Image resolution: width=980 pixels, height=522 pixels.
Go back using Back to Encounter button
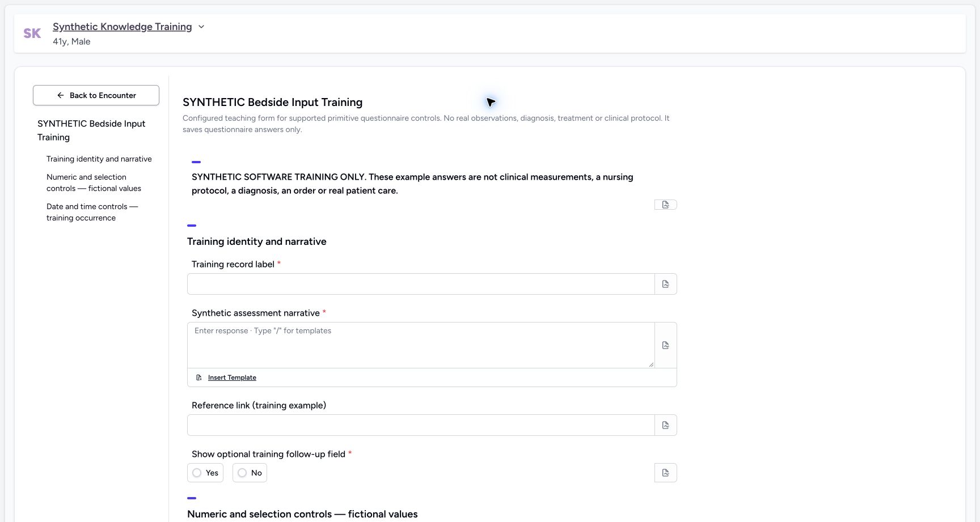tap(96, 95)
